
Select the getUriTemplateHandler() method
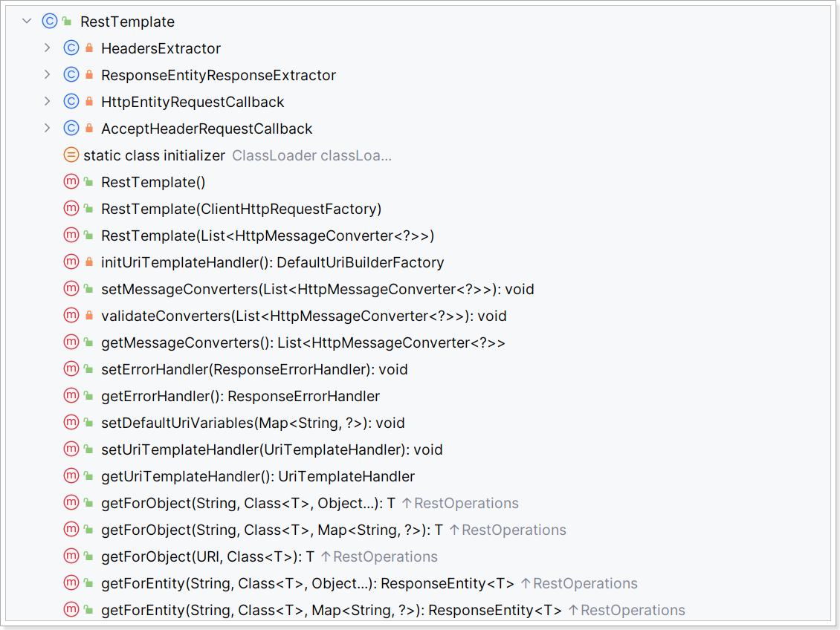click(x=258, y=476)
